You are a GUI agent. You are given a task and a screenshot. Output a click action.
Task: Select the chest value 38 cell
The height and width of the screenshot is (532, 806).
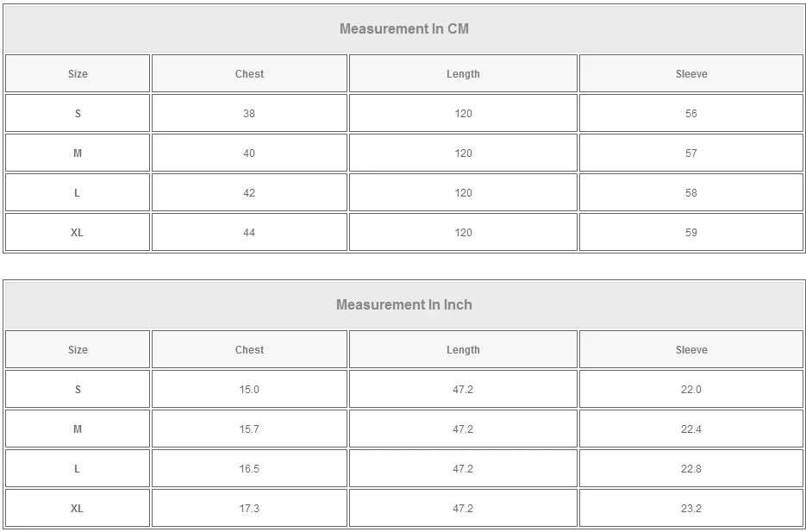249,114
